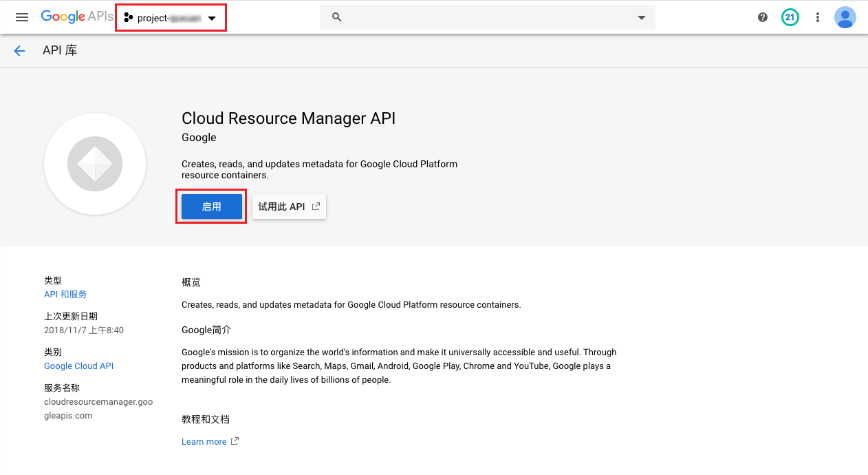This screenshot has width=868, height=475.
Task: Click the API 库 page header
Action: 60,50
